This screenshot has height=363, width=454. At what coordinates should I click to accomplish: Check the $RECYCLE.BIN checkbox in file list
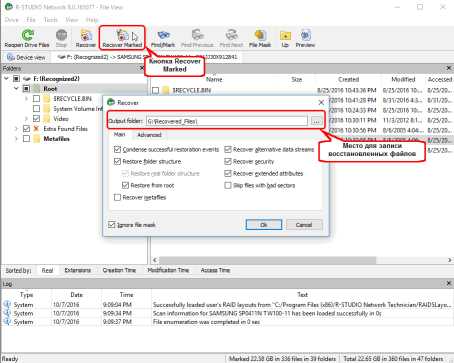pyautogui.click(x=155, y=90)
